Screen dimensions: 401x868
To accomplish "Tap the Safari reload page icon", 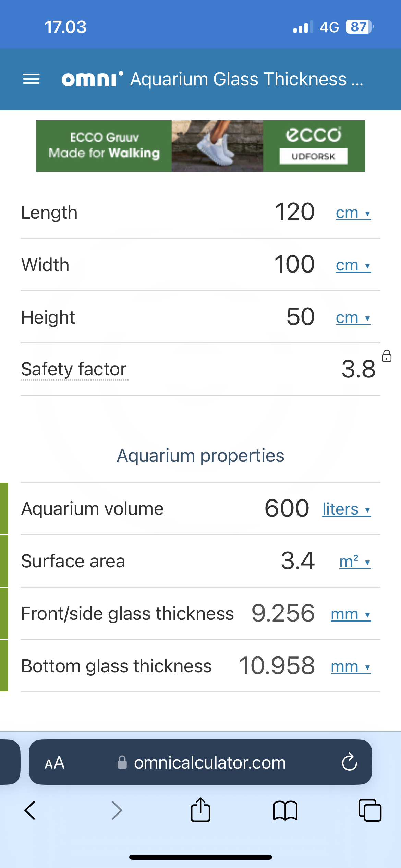I will 349,762.
